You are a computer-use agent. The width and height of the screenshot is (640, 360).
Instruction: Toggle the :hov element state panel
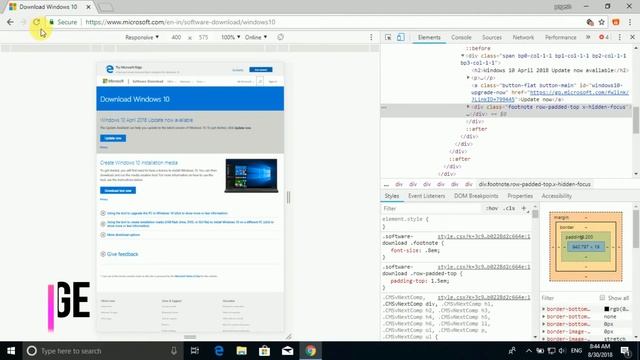492,208
